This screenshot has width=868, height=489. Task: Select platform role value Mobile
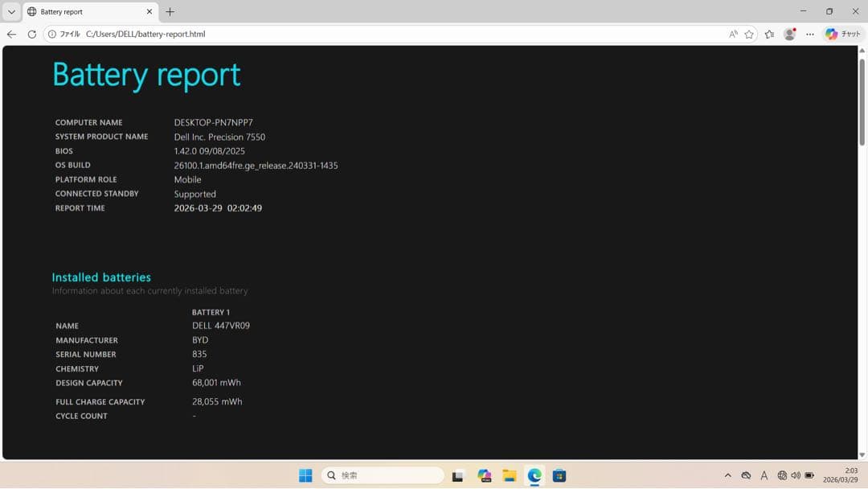point(187,179)
